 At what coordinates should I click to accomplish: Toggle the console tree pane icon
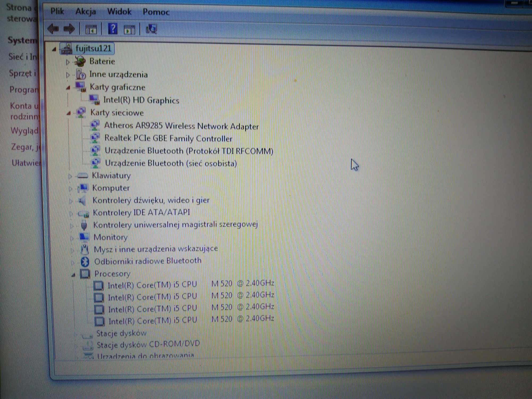click(x=91, y=29)
